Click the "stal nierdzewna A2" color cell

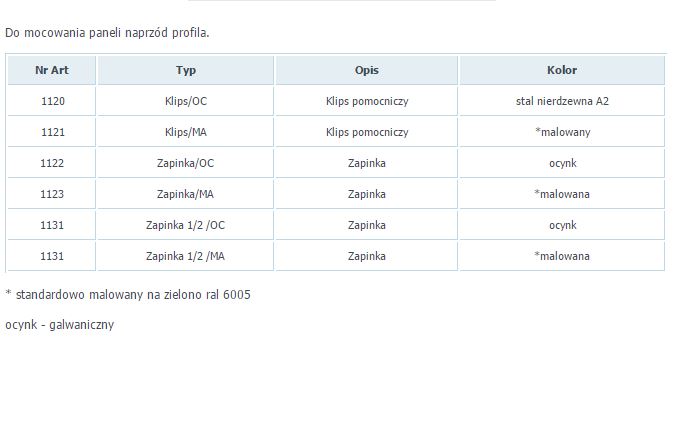(562, 101)
